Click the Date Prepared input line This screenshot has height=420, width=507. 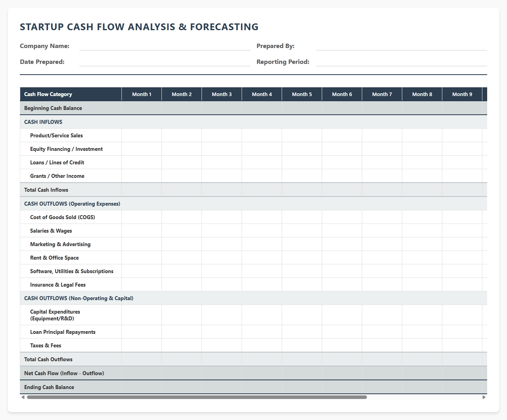(x=165, y=62)
